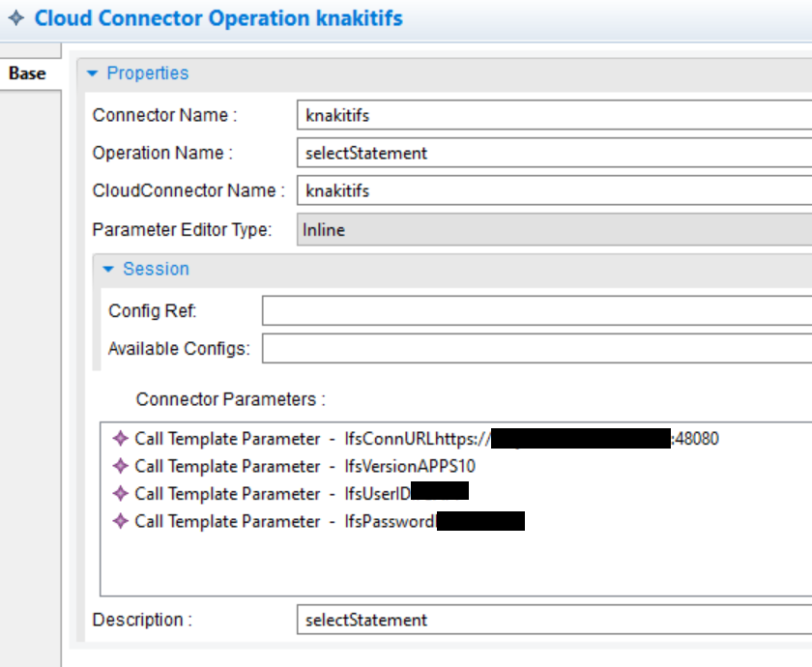
Task: Collapse the Session section arrow
Action: click(x=108, y=269)
